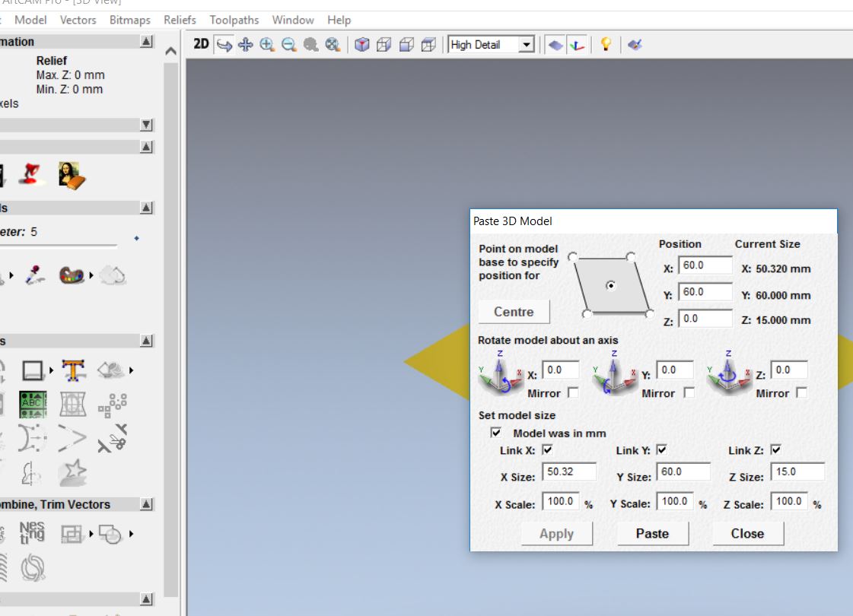Select the Block Copy squares and circles tool

coord(113,405)
